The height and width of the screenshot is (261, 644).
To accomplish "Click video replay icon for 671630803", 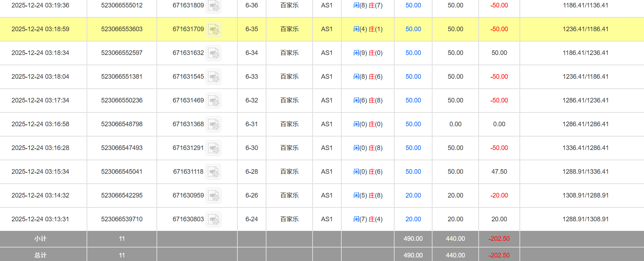I will click(x=214, y=220).
